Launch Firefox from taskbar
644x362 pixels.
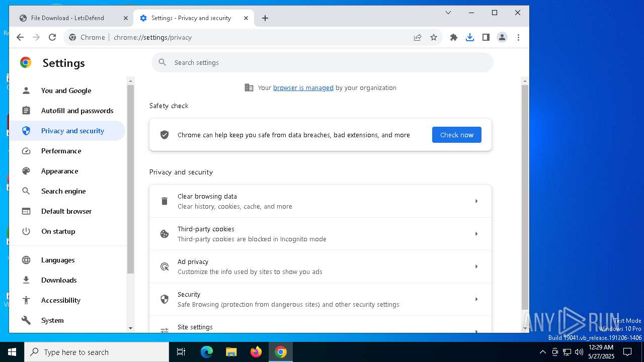pyautogui.click(x=256, y=352)
